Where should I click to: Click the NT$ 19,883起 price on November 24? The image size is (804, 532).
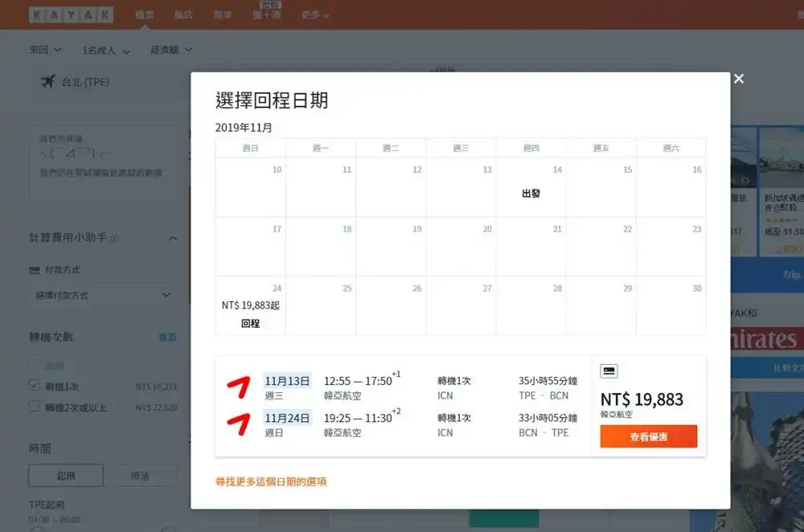point(250,305)
